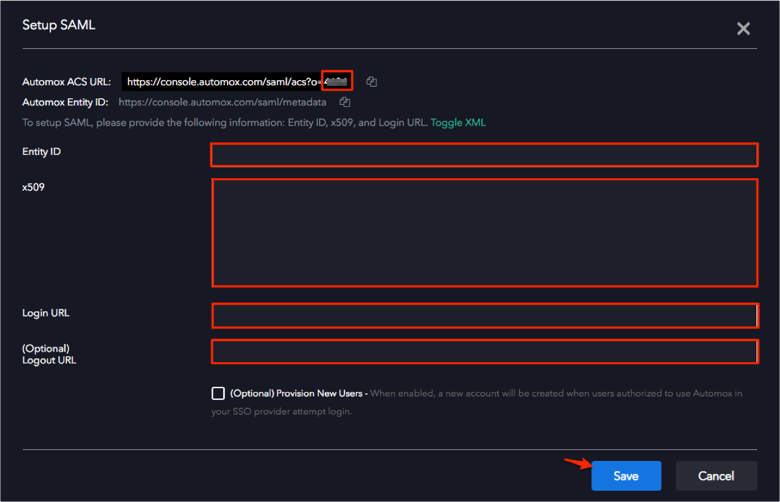Cancel the SAML setup
This screenshot has width=780, height=502.
click(716, 476)
